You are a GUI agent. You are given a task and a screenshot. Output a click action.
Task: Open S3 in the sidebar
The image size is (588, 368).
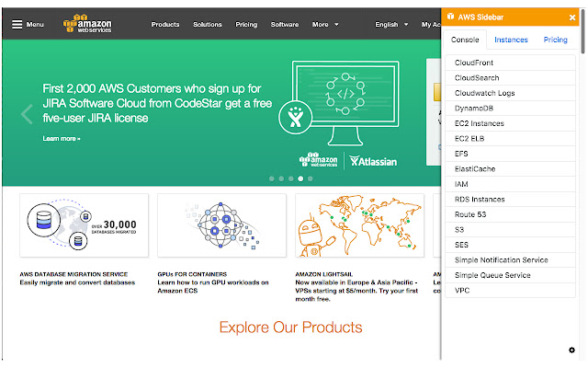click(510, 230)
